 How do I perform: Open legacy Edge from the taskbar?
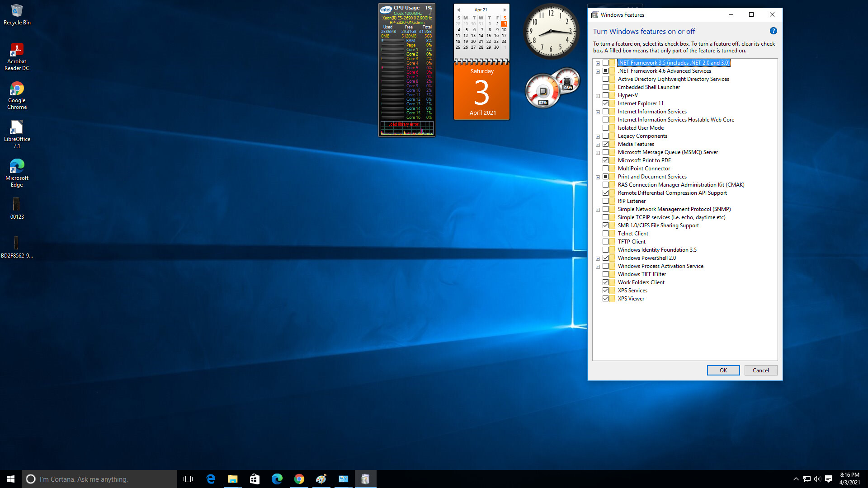(211, 479)
